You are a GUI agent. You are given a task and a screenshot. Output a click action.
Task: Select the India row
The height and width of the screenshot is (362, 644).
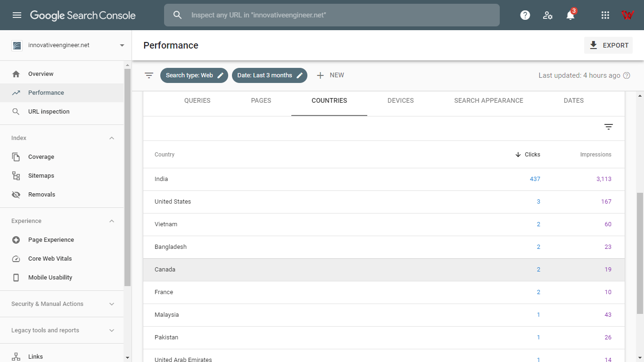(x=384, y=179)
